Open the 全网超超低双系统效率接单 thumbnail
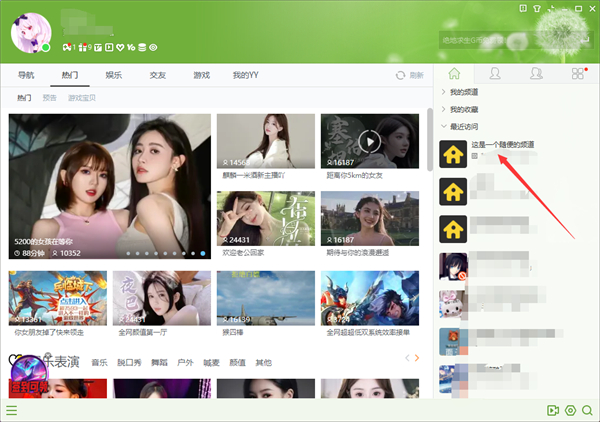The width and height of the screenshot is (600, 422). point(370,298)
